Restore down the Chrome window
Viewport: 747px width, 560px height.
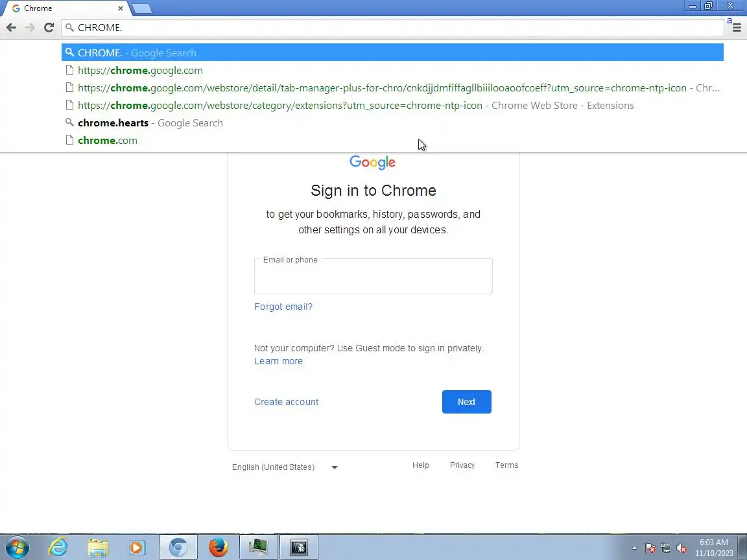[708, 6]
